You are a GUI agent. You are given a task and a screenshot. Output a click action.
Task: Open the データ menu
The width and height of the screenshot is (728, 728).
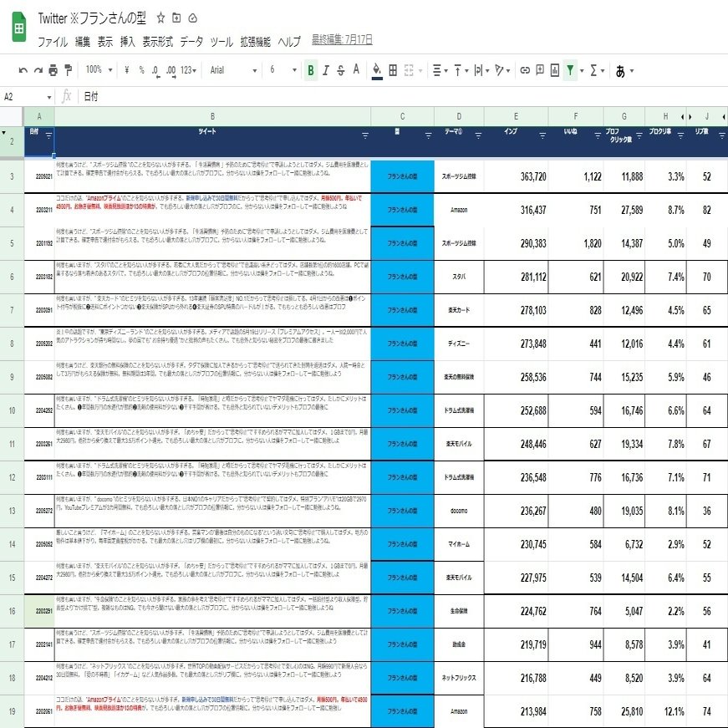[191, 42]
